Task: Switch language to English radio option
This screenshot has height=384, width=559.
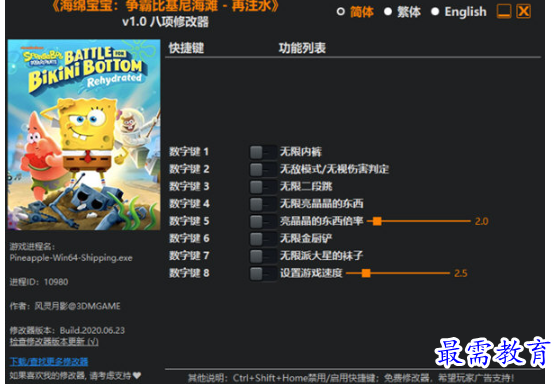Action: tap(435, 12)
